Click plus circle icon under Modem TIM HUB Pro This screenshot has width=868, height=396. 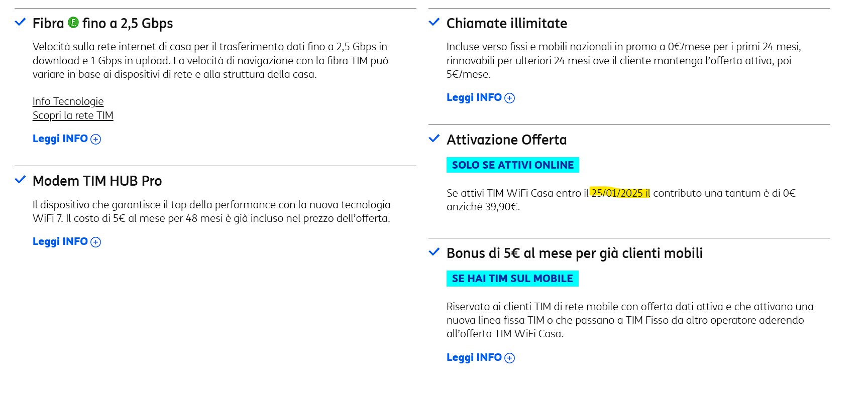[95, 242]
